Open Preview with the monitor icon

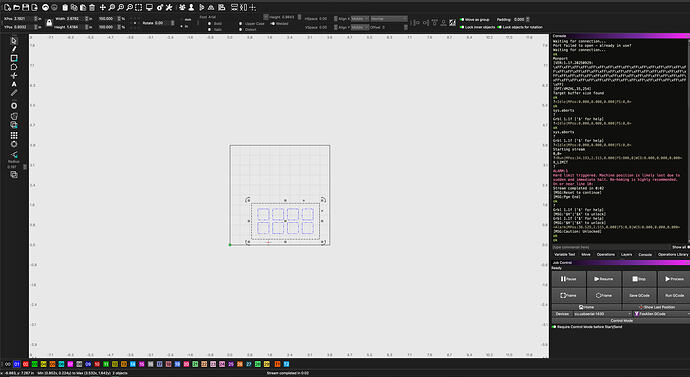click(149, 7)
